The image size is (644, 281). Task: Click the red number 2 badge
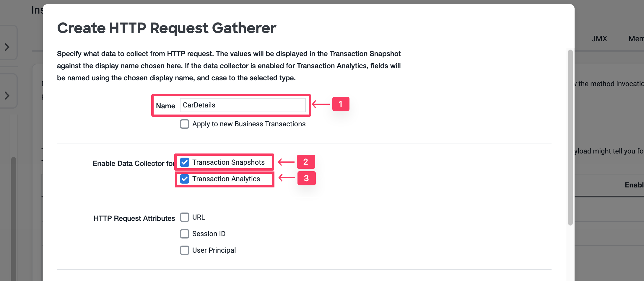point(306,162)
